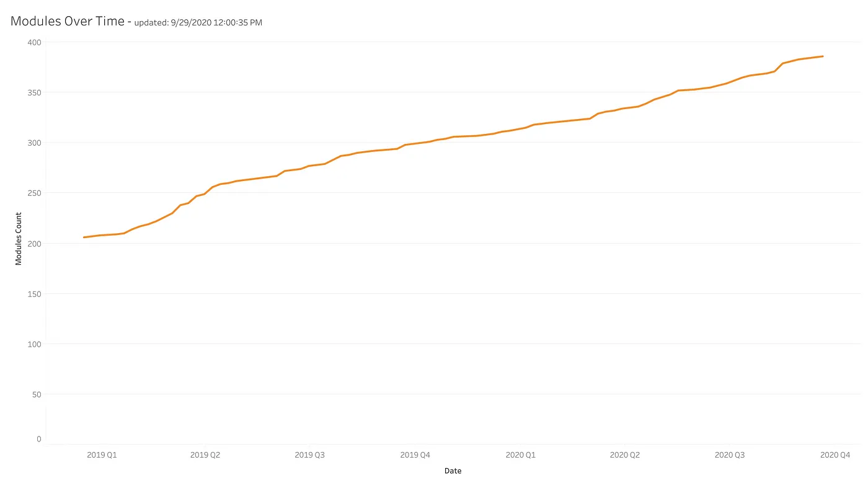Click the 400 y-axis tick label
Image resolution: width=868 pixels, height=488 pixels.
34,42
